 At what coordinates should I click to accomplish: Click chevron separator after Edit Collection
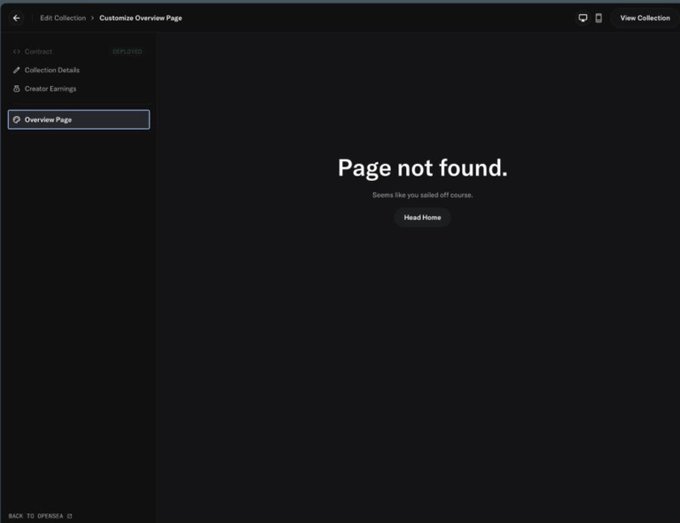click(x=92, y=18)
